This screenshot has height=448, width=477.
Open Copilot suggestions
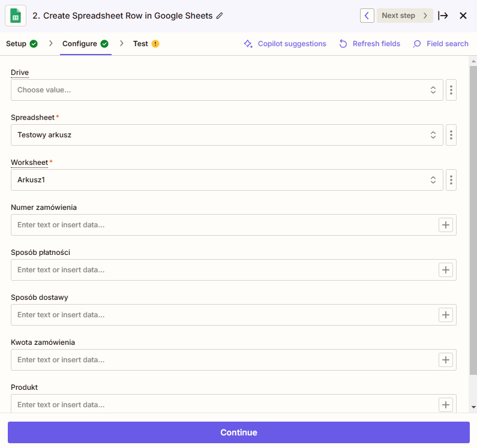pos(285,44)
